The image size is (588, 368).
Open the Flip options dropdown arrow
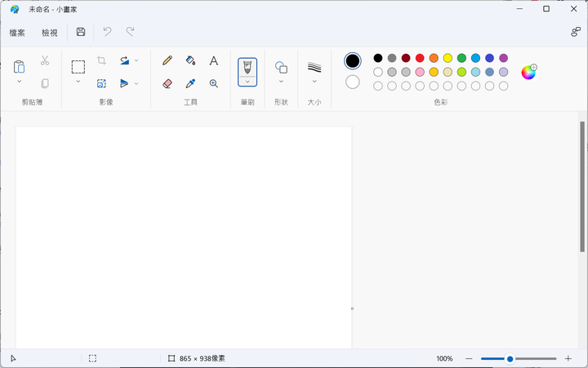(x=136, y=83)
